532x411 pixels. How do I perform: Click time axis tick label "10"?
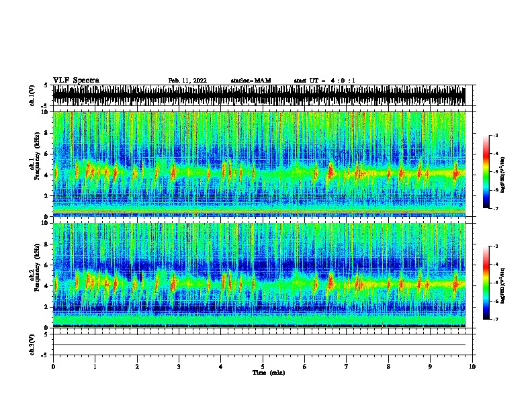coord(472,367)
